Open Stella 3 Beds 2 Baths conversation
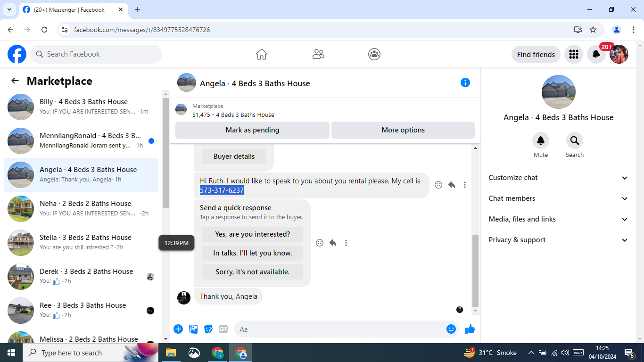The height and width of the screenshot is (362, 644). click(81, 243)
